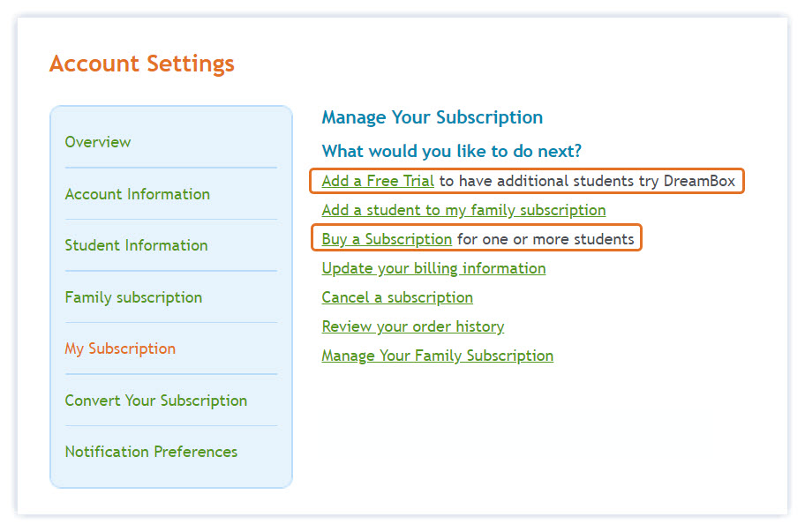The height and width of the screenshot is (532, 805).
Task: Click the Manage Your Subscription heading
Action: [432, 117]
